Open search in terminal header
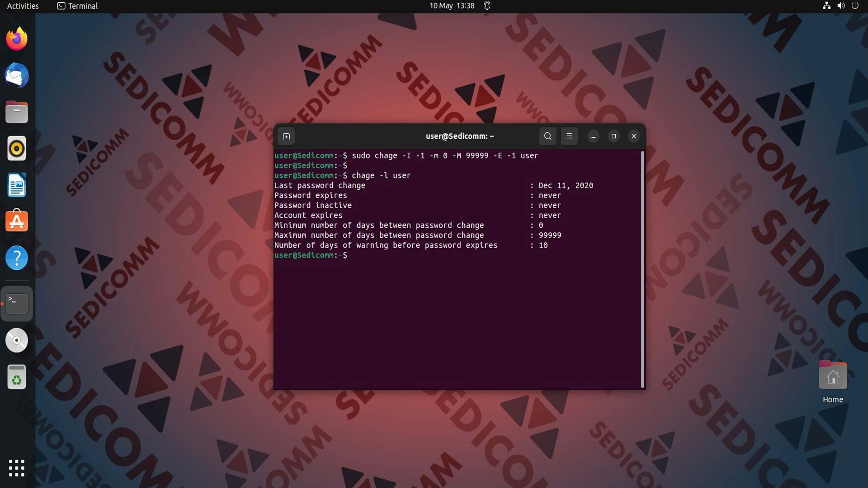 [547, 136]
